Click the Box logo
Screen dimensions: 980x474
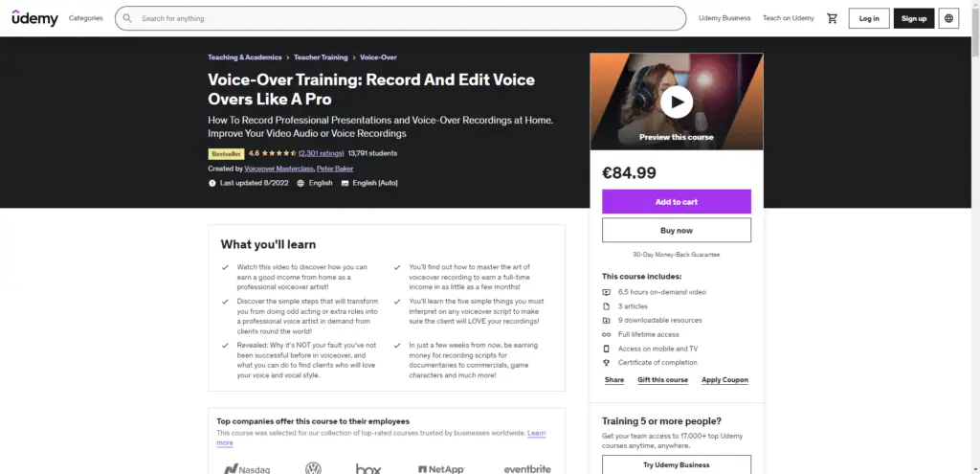coord(368,469)
